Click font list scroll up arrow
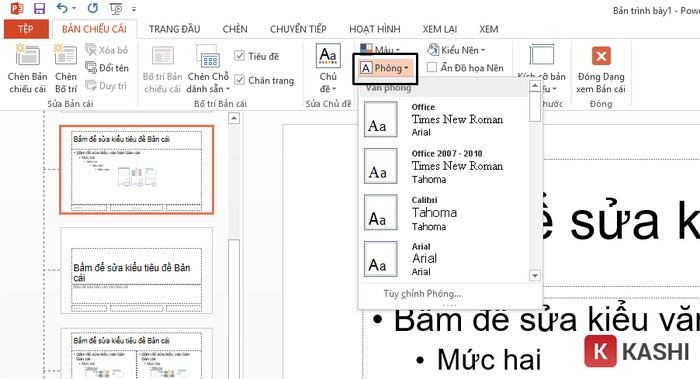 (535, 86)
